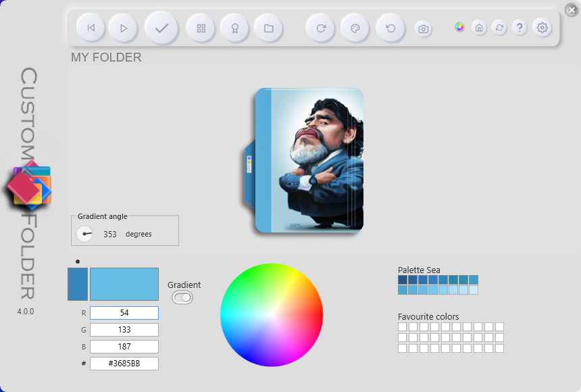Open the folder icon toolbar button
This screenshot has width=581, height=392.
269,28
